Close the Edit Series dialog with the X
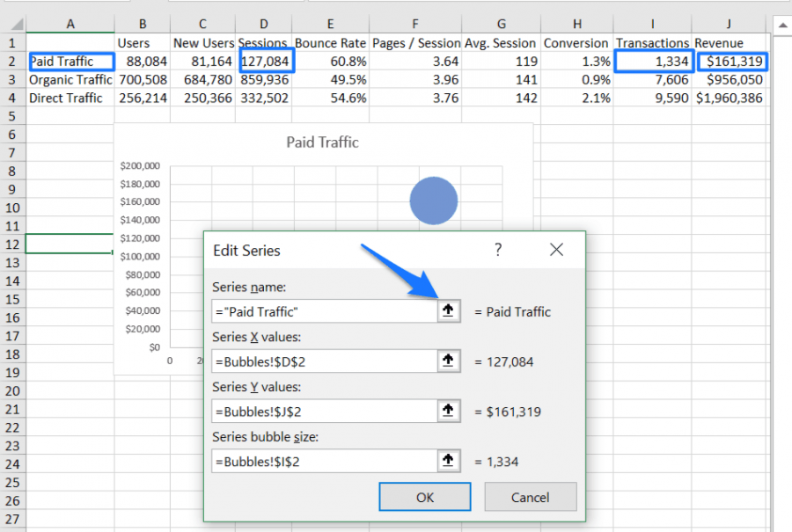792x532 pixels. (x=556, y=250)
